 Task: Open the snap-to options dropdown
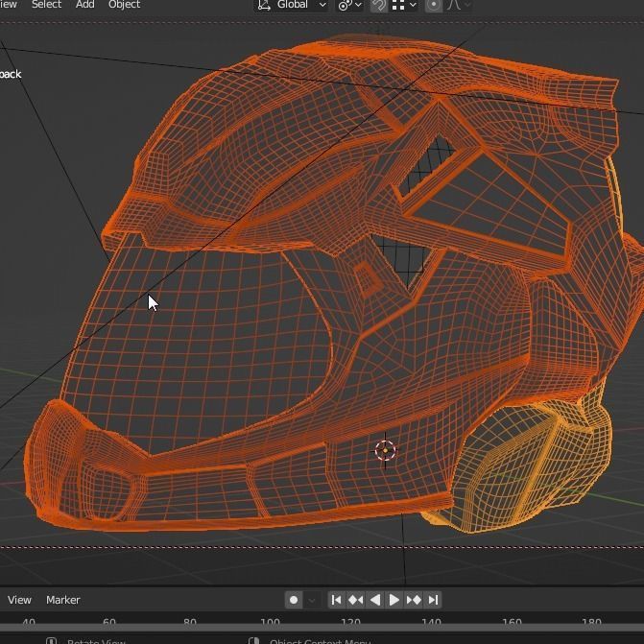click(x=404, y=5)
